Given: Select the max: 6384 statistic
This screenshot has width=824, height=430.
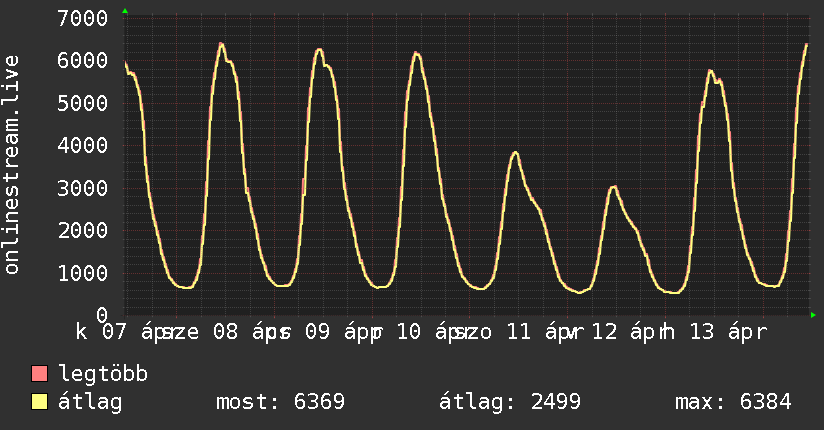Looking at the screenshot, I should click(x=733, y=402).
